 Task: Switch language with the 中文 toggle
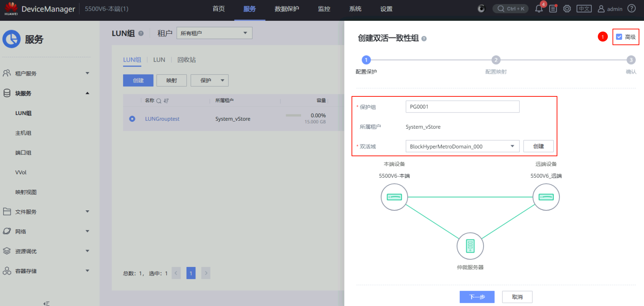coord(584,9)
